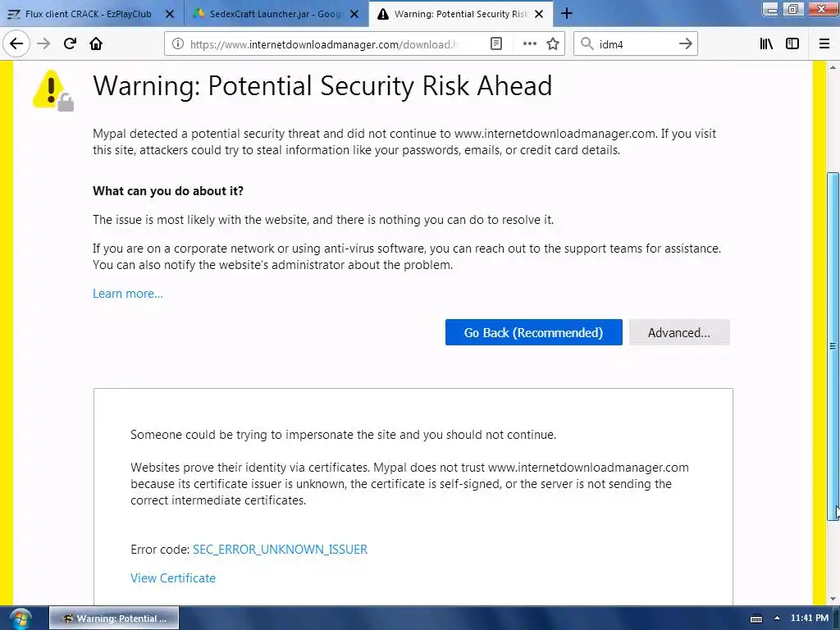840x630 pixels.
Task: Click the SEC_ERROR_UNKNOWN_ISSUER error code link
Action: click(280, 550)
